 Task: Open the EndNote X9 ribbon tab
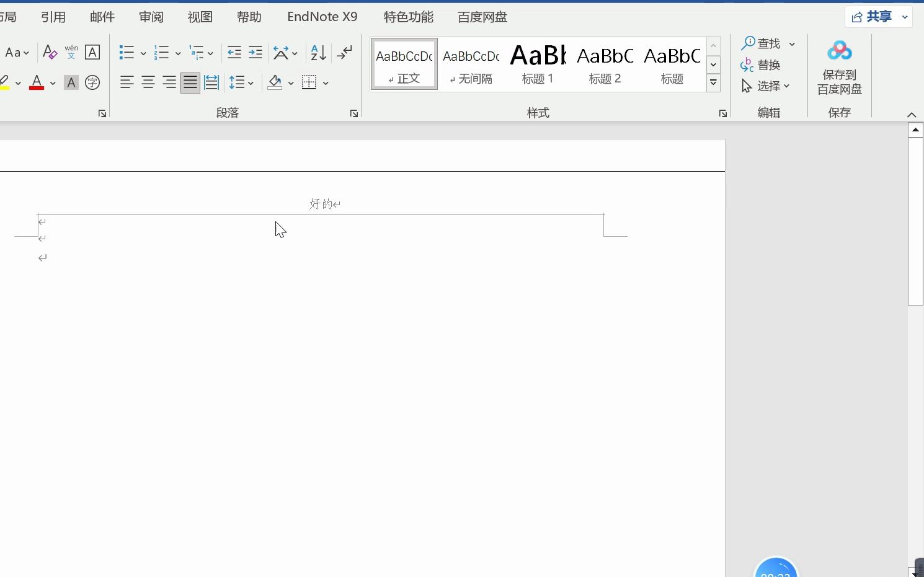[322, 17]
